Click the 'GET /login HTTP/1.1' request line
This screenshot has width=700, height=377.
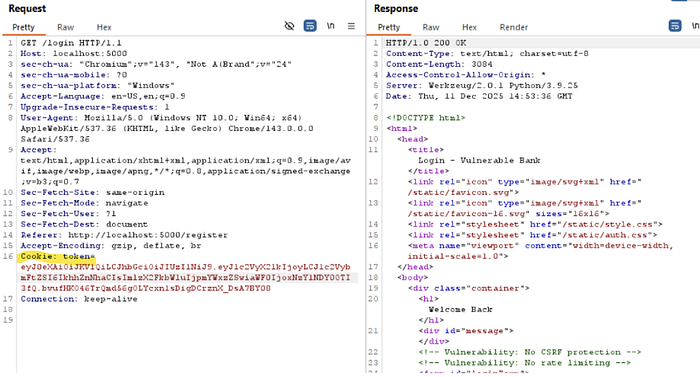tap(71, 43)
